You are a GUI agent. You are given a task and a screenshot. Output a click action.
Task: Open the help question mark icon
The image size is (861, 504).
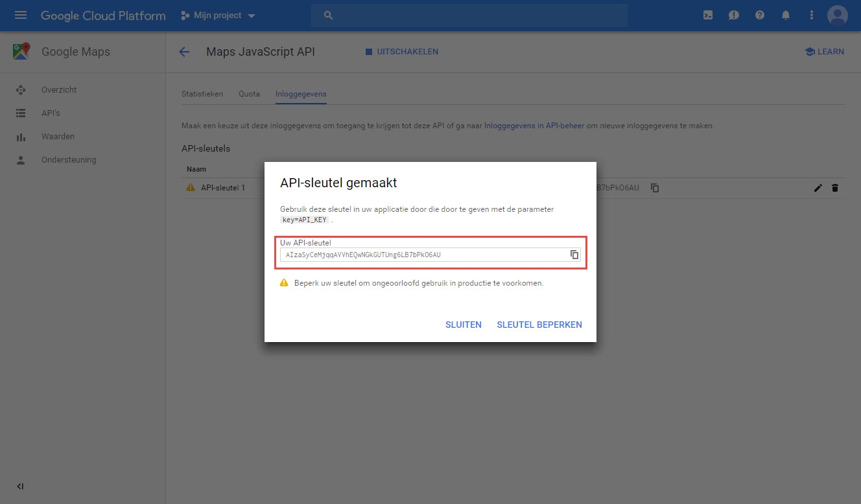[x=759, y=14]
